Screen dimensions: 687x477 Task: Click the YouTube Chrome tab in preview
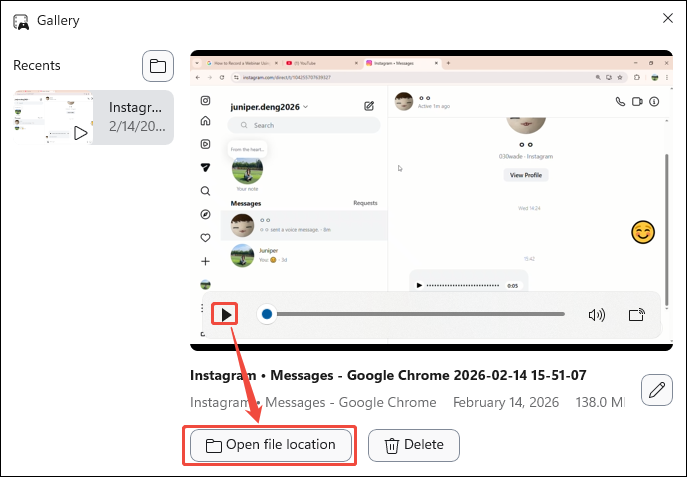pos(321,63)
